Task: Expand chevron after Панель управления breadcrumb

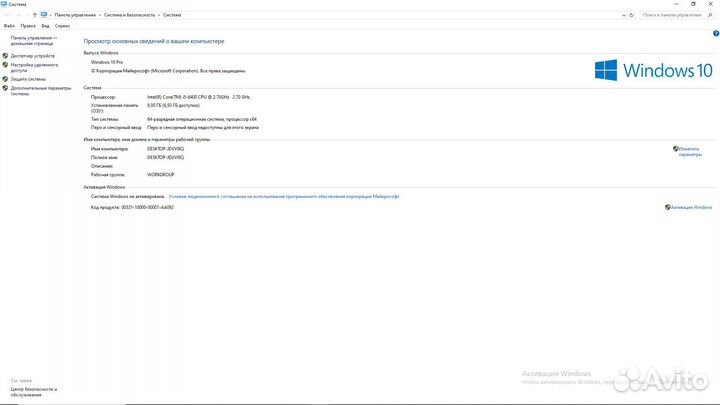Action: tap(100, 15)
